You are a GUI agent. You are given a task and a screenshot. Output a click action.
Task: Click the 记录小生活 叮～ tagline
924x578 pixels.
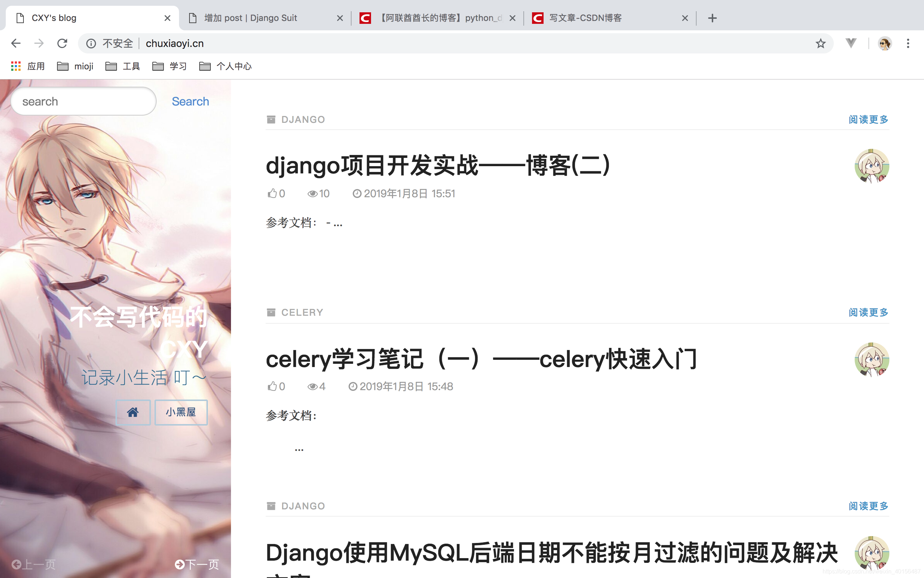point(144,378)
